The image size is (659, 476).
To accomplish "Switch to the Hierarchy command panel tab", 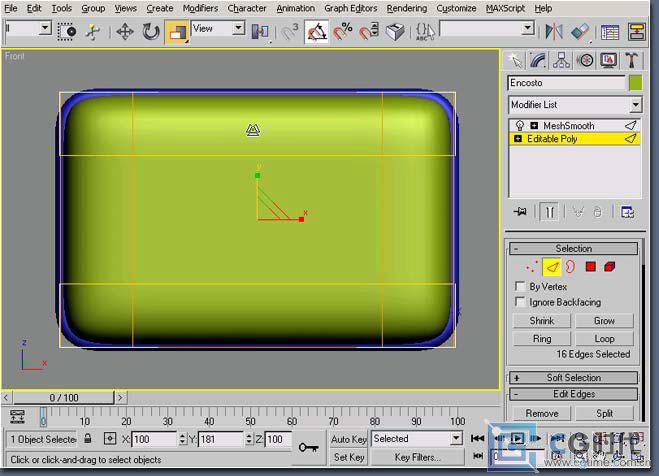I will pos(561,60).
